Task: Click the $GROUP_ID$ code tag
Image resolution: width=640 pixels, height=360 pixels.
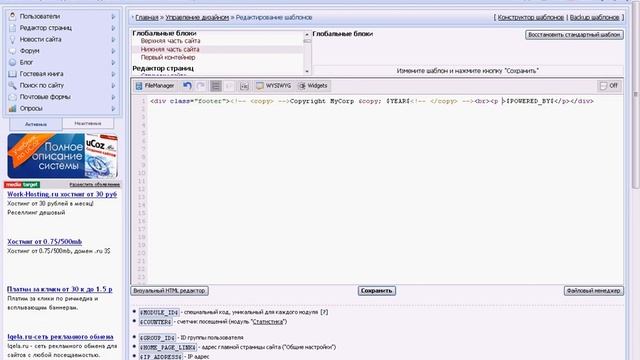Action: (157, 338)
